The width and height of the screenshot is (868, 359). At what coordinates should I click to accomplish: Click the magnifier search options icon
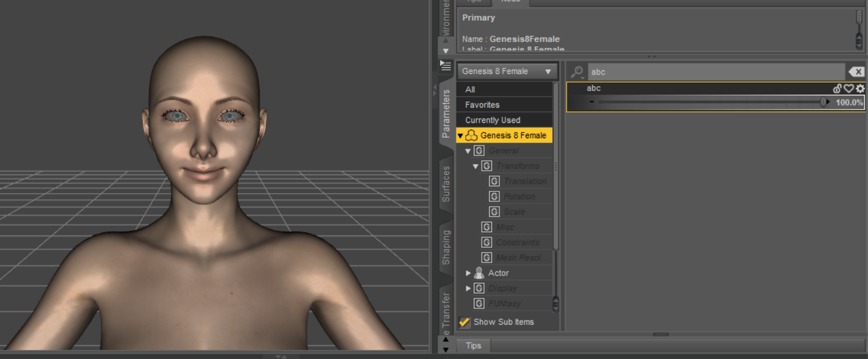(x=577, y=72)
